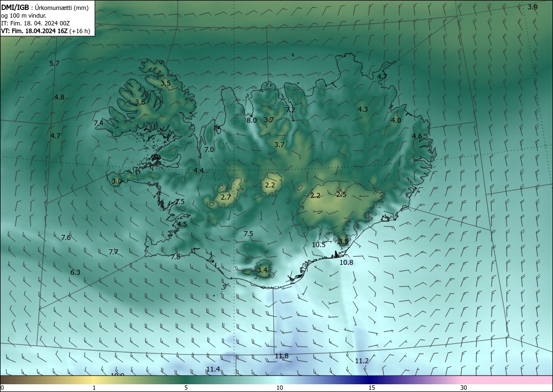Click the 4.4 value label
The width and height of the screenshot is (553, 392).
(199, 171)
